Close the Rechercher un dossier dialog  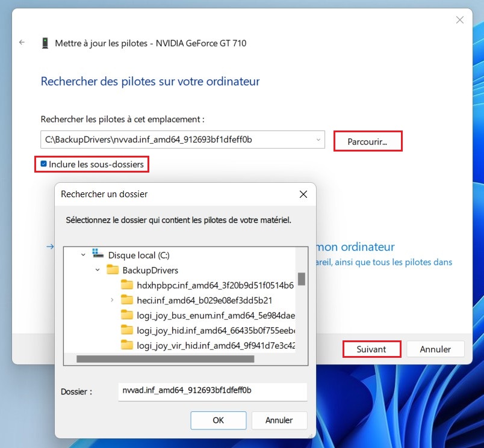[303, 194]
